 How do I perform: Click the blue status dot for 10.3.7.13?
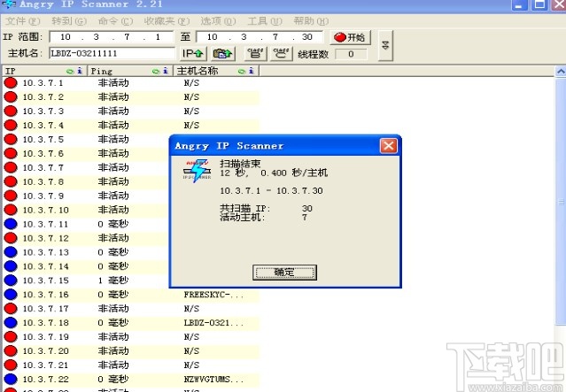coord(11,252)
